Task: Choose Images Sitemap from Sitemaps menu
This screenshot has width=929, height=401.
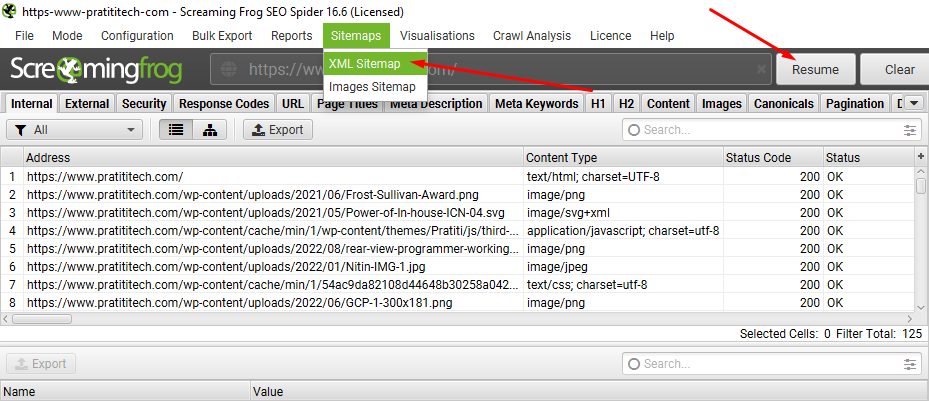Action: coord(376,87)
